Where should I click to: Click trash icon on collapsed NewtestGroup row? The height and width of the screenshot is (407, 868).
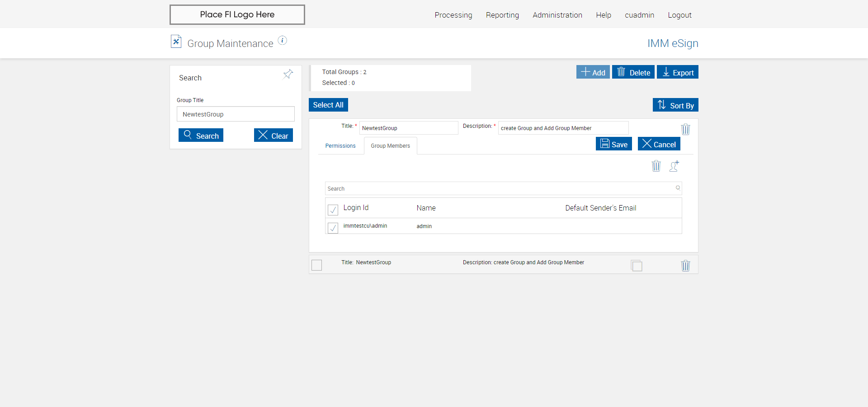click(x=685, y=266)
